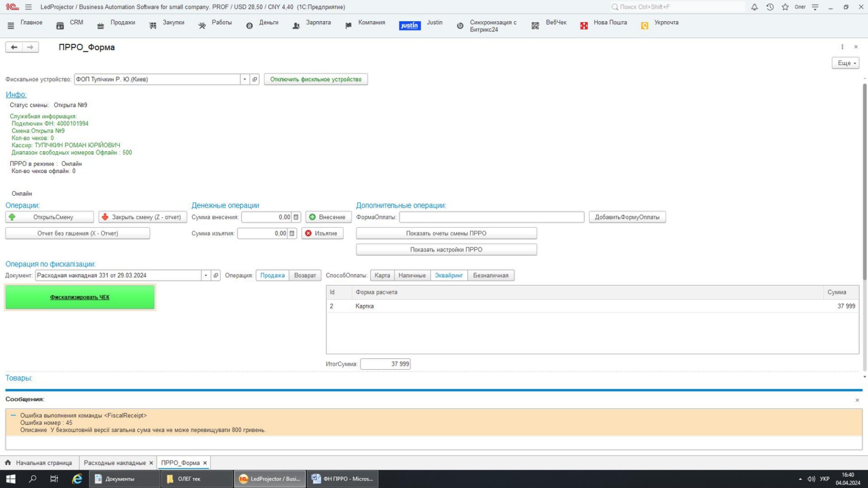Open the Нова Пошта section icon
This screenshot has width=868, height=488.
[584, 25]
